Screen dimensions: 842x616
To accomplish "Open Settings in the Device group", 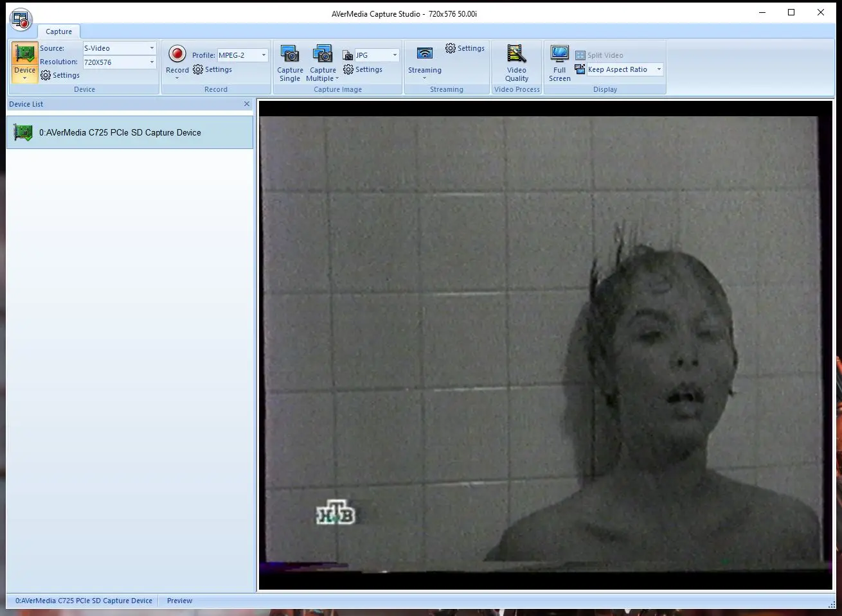I will [60, 75].
